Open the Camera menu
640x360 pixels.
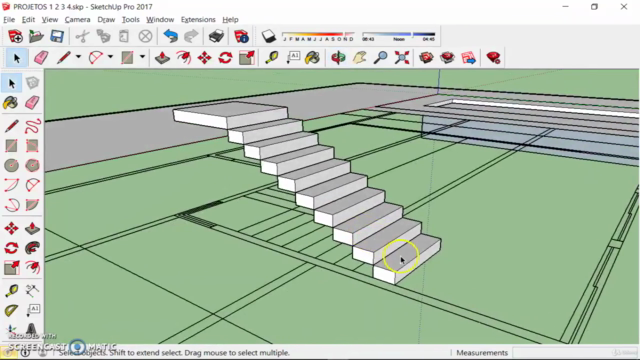point(77,20)
